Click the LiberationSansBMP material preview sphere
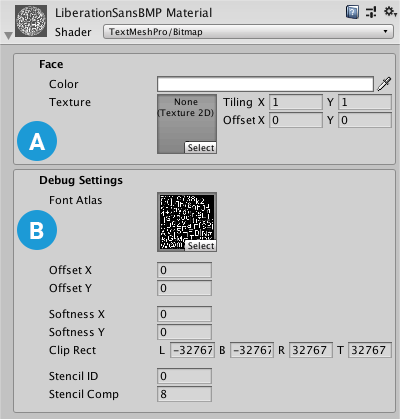 [31, 21]
